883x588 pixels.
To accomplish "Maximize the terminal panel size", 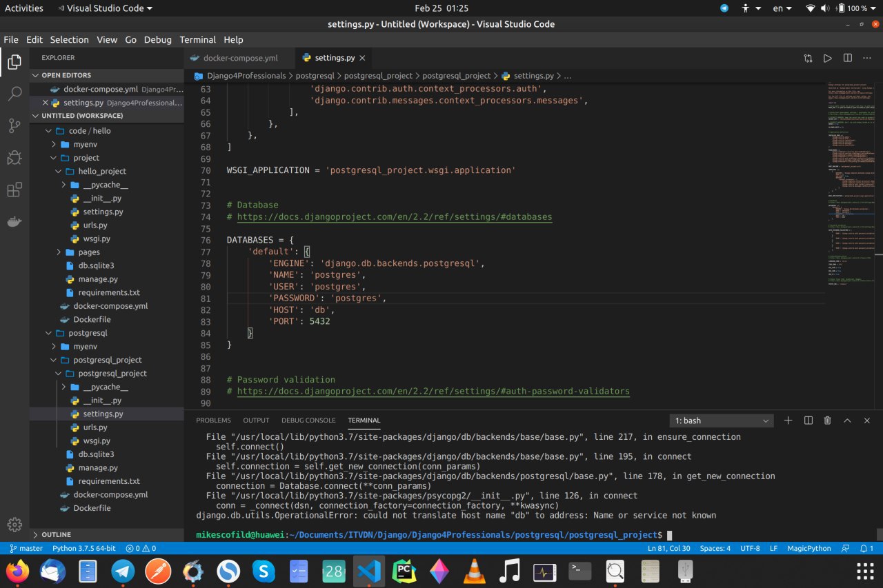I will tap(848, 420).
